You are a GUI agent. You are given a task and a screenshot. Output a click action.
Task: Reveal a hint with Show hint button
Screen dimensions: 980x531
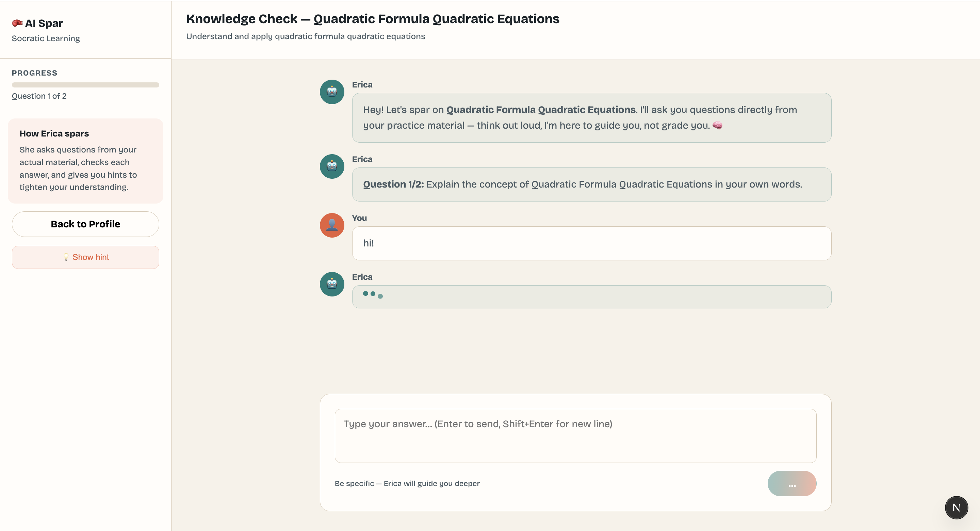tap(85, 257)
